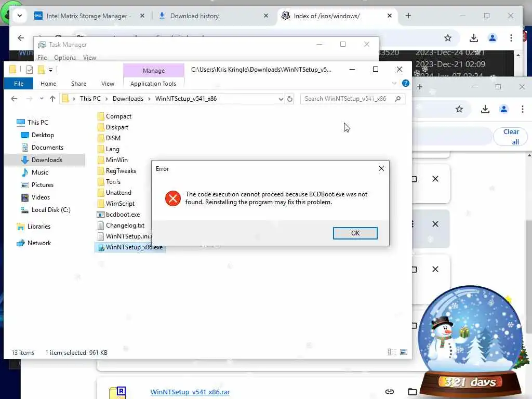Select WinNTSetup_x86.exe in the file list

[x=130, y=247]
